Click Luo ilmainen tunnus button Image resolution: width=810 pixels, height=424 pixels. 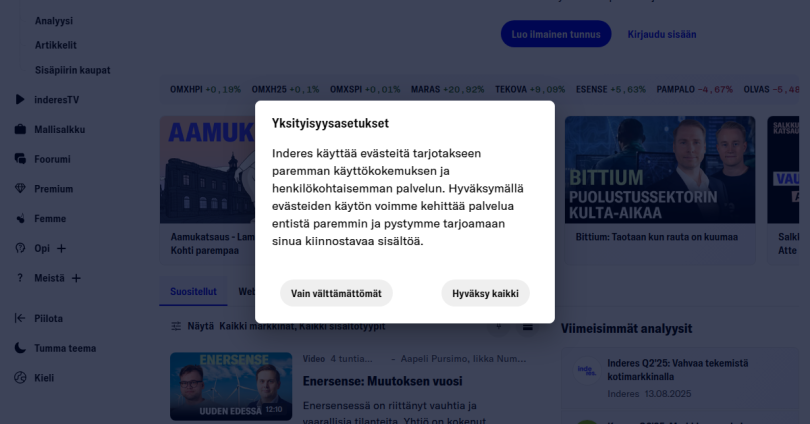(556, 34)
